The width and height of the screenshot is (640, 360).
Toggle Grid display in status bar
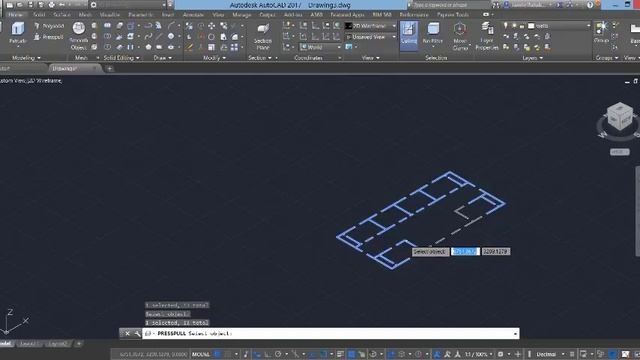(x=218, y=354)
